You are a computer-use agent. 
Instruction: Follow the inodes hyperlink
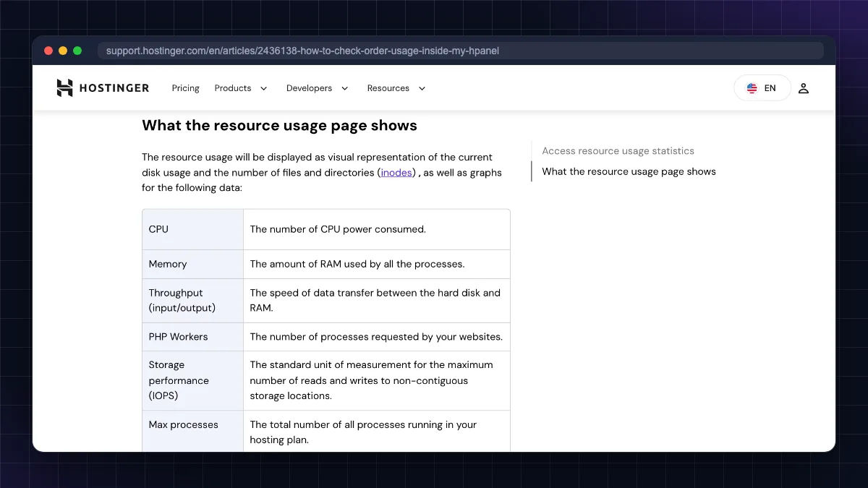[x=396, y=173]
